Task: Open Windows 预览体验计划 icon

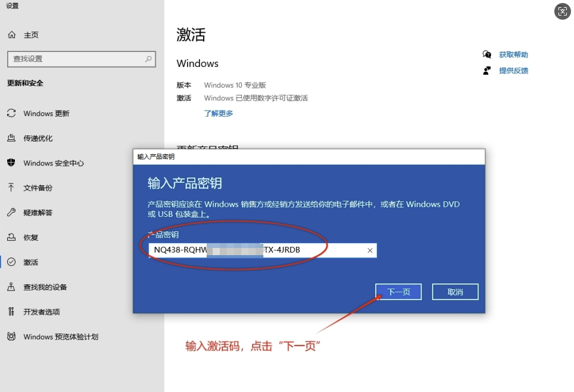Action: click(x=12, y=336)
